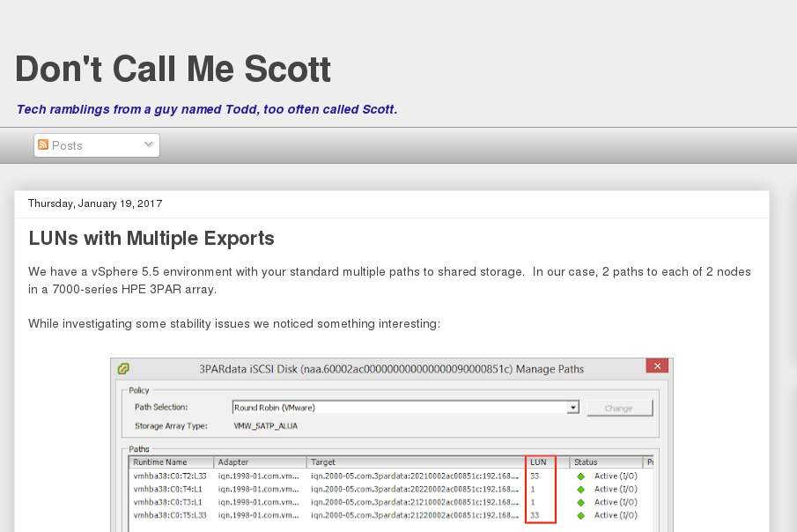Sort by the Target column header

tap(417, 462)
